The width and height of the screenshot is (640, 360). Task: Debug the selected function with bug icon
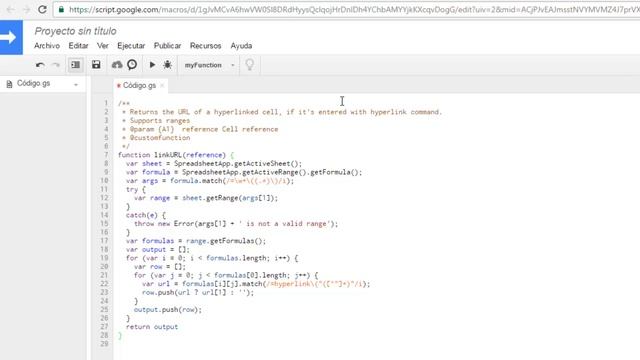point(167,64)
